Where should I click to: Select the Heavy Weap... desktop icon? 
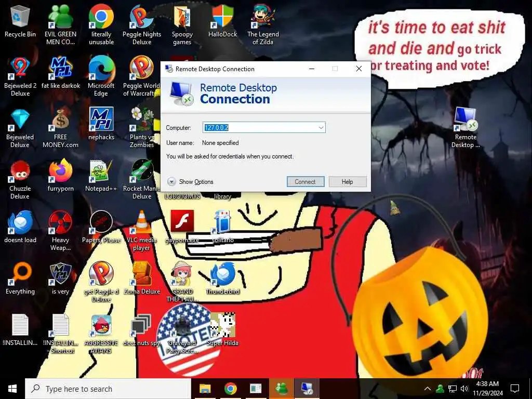click(x=60, y=231)
